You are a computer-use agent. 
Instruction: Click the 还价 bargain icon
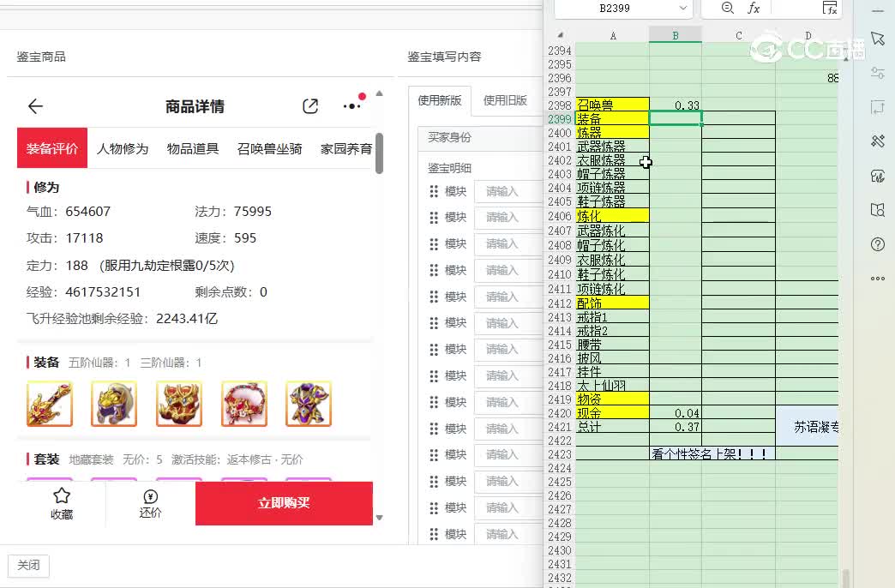click(150, 496)
